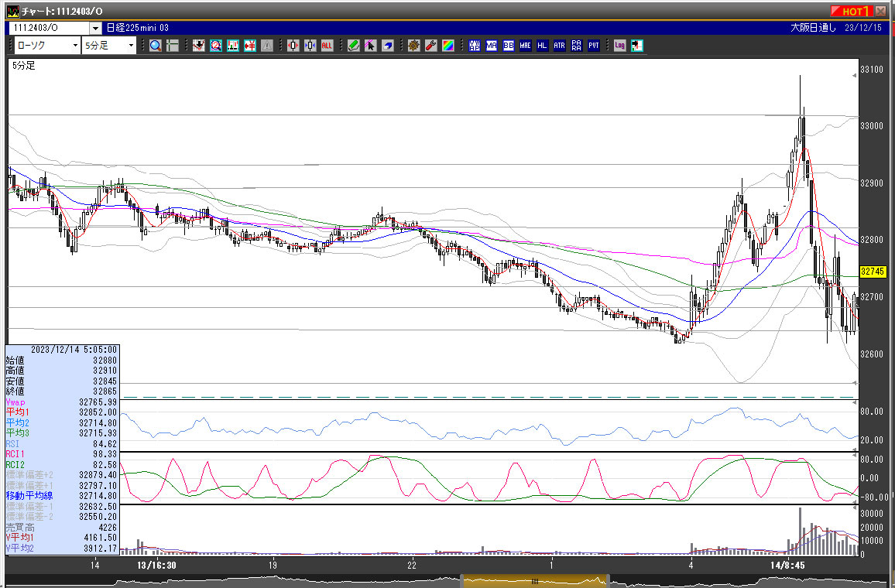
Task: Click the highlighted range in bottom overview scrollbar
Action: [535, 581]
